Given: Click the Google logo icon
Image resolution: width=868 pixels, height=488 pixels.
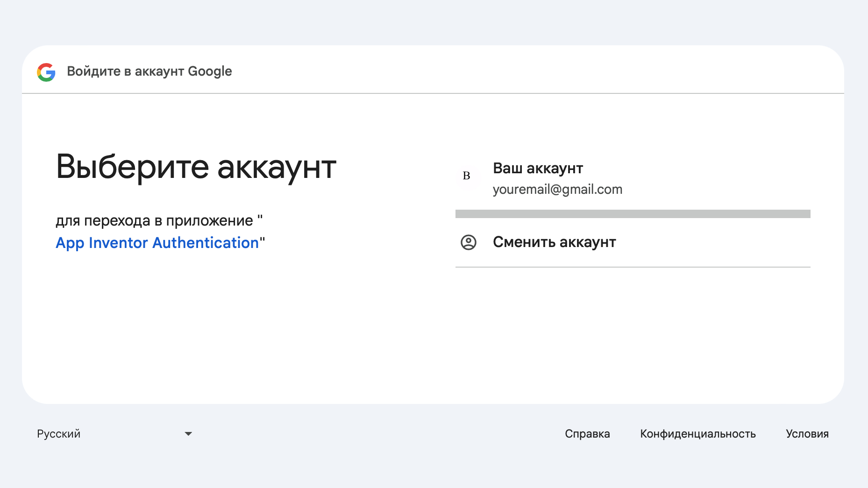Looking at the screenshot, I should coord(46,72).
